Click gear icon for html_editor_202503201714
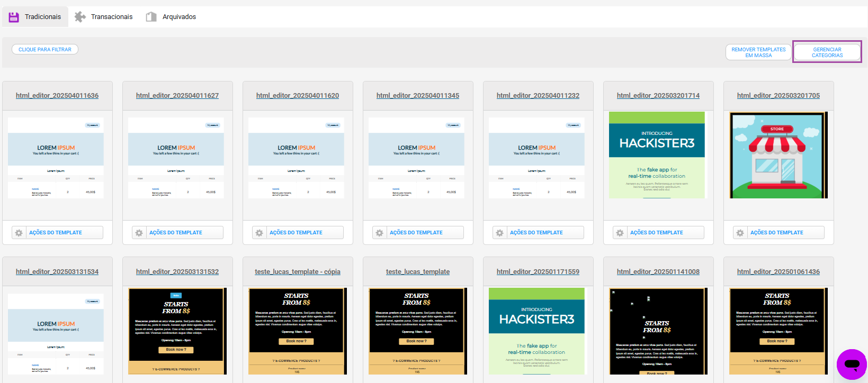868x383 pixels. 620,233
